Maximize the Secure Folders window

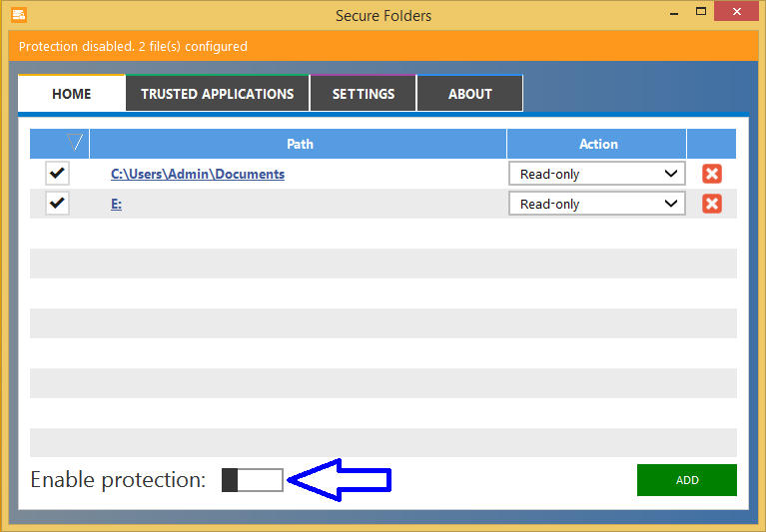point(701,12)
